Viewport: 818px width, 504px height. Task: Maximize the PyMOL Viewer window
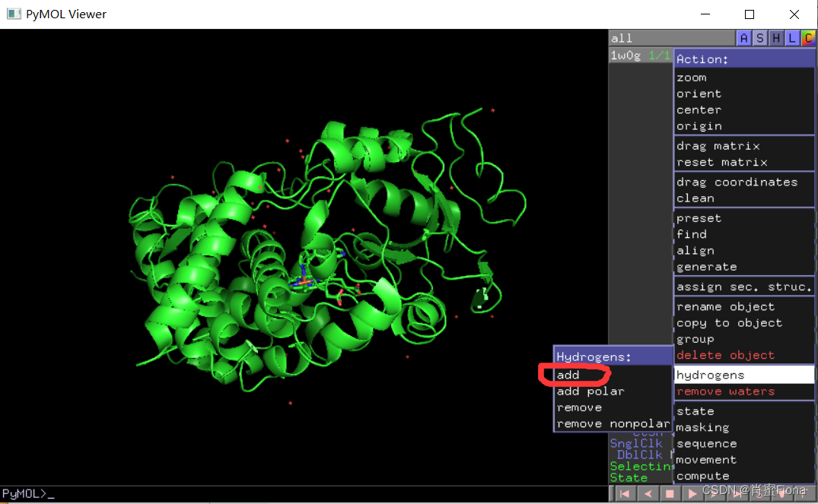pyautogui.click(x=750, y=14)
